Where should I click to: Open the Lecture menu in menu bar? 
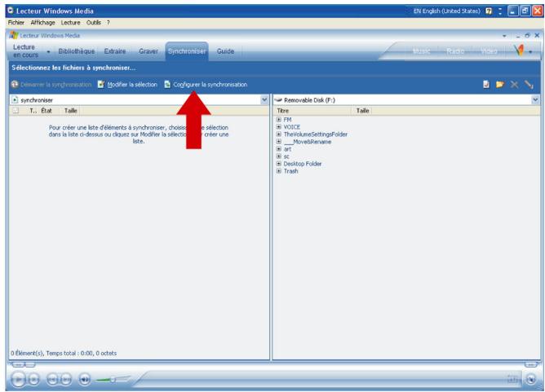tap(70, 23)
